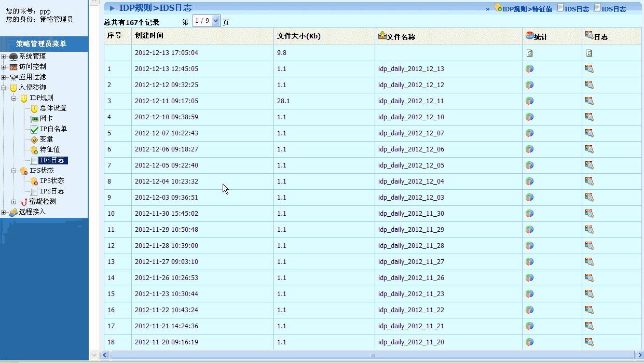Open statistics icon for idp_daily_2012_12_13
The width and height of the screenshot is (644, 363).
pyautogui.click(x=529, y=69)
